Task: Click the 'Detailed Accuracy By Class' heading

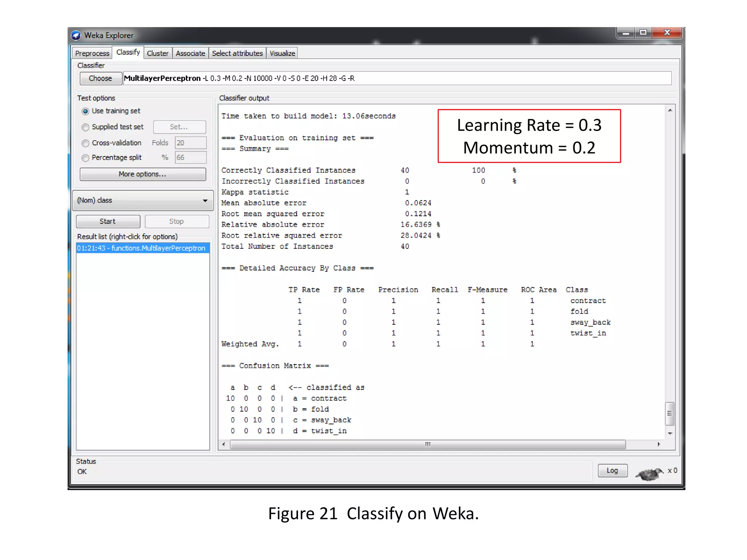Action: pyautogui.click(x=298, y=268)
